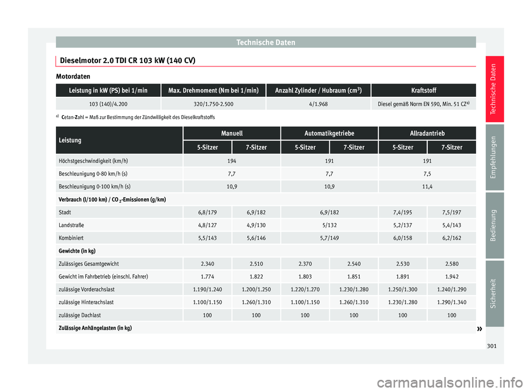Select the value 4/1.968
The height and width of the screenshot is (392, 532).
click(318, 104)
